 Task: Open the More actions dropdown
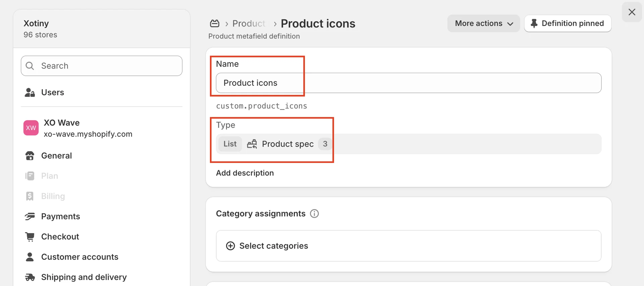(484, 23)
